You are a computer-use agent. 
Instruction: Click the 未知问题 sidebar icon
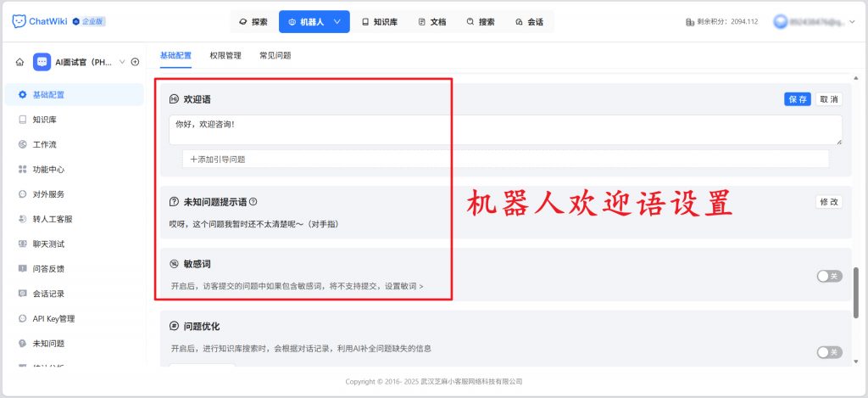[22, 343]
